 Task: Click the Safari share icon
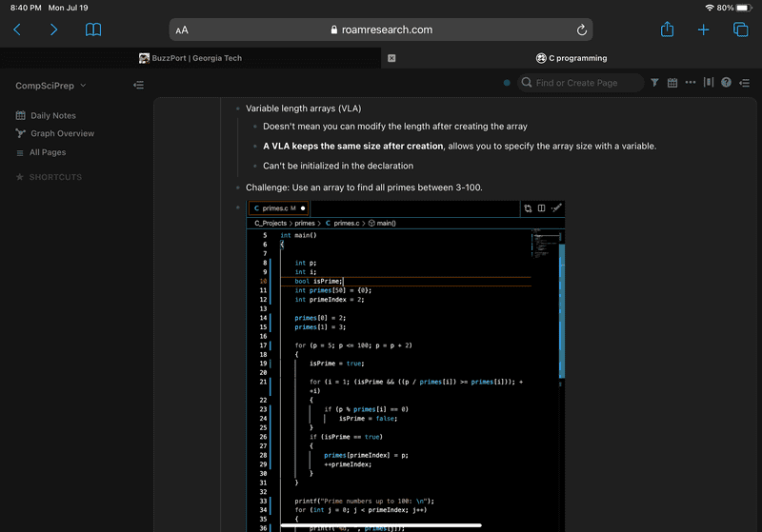[x=667, y=30]
